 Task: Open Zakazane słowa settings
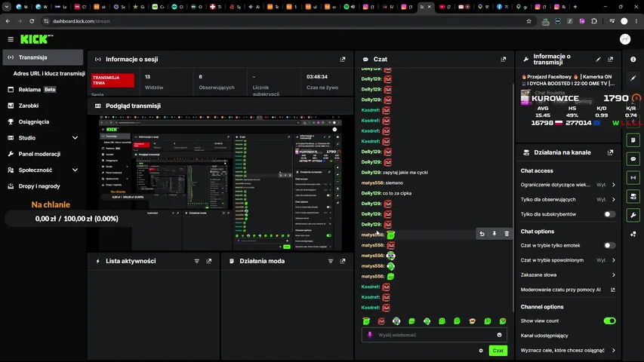(x=568, y=275)
